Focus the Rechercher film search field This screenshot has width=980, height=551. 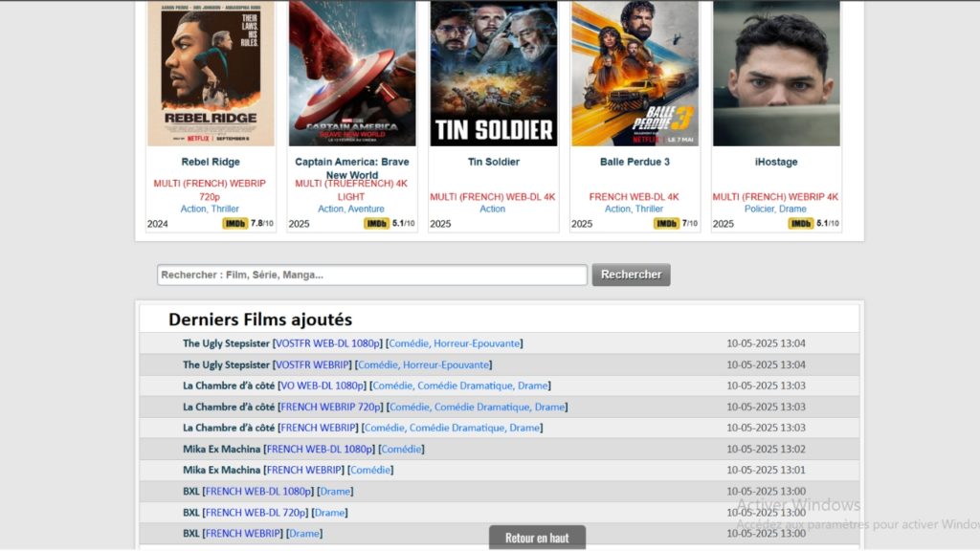pos(372,275)
